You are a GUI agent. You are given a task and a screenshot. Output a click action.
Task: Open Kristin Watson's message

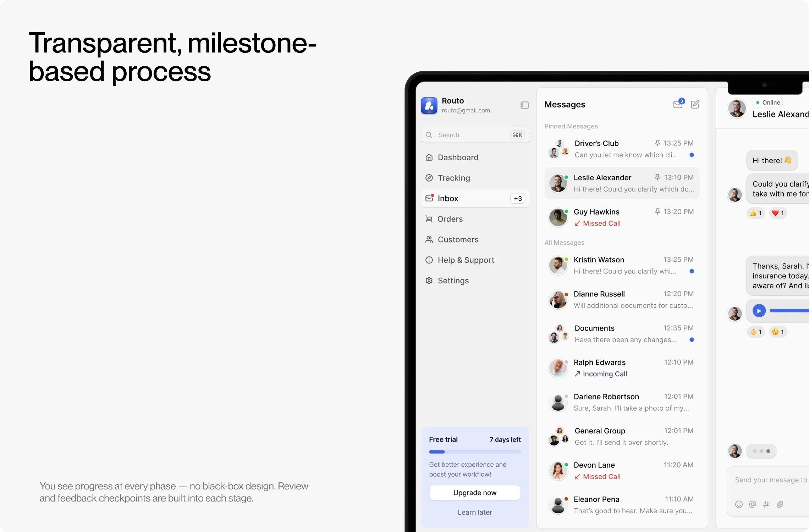point(622,265)
